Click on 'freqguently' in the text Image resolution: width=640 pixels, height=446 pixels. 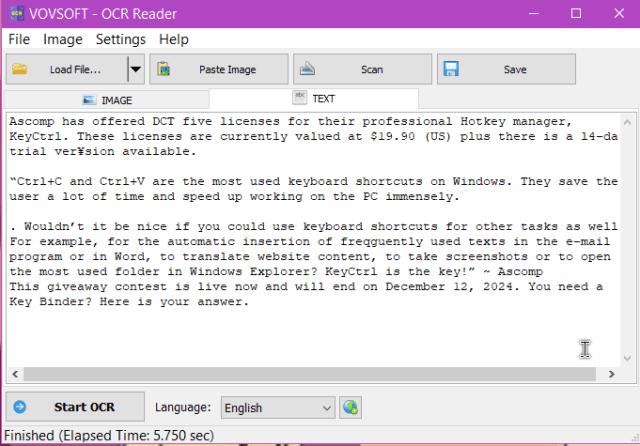click(x=382, y=241)
